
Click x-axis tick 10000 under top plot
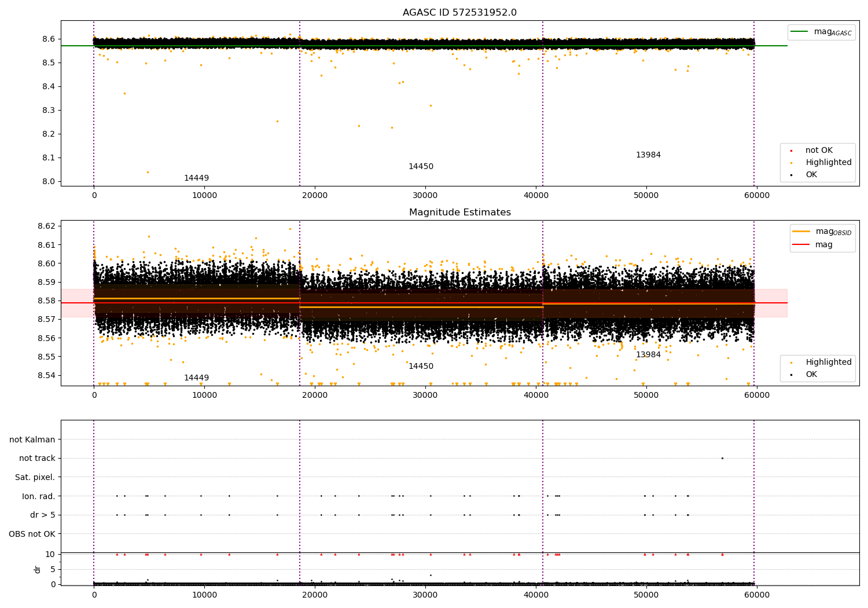[204, 196]
